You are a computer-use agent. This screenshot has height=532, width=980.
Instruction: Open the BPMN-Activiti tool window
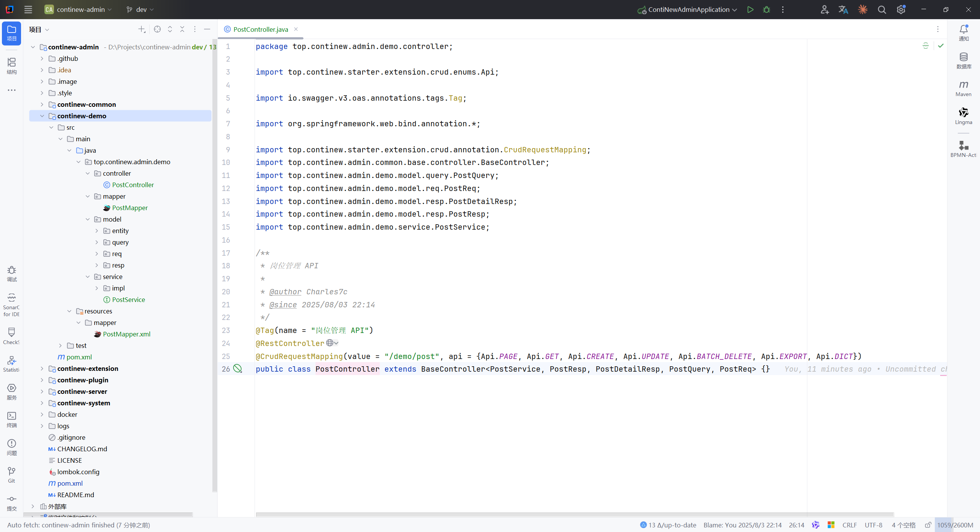coord(964,149)
